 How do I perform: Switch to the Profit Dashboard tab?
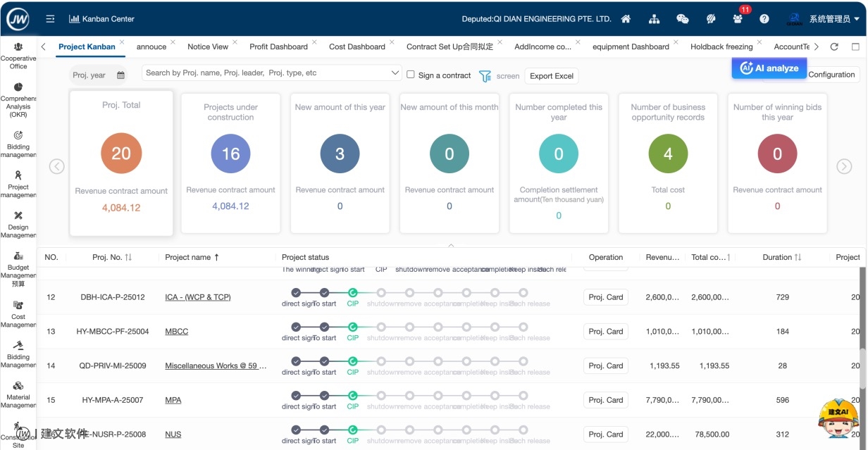point(278,46)
